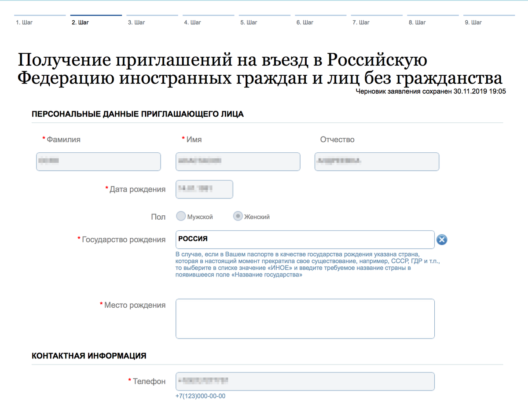Focus the Имя input field
The height and width of the screenshot is (420, 528).
point(238,162)
